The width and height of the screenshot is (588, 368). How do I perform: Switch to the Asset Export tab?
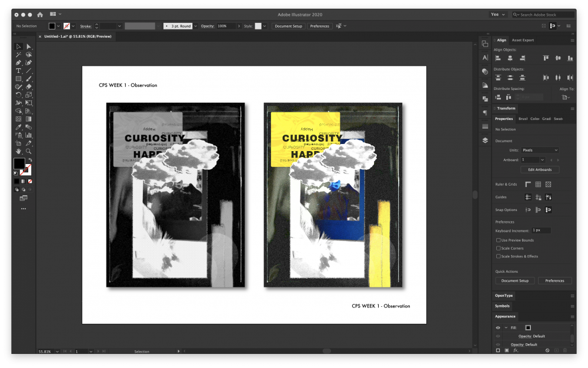tap(523, 40)
